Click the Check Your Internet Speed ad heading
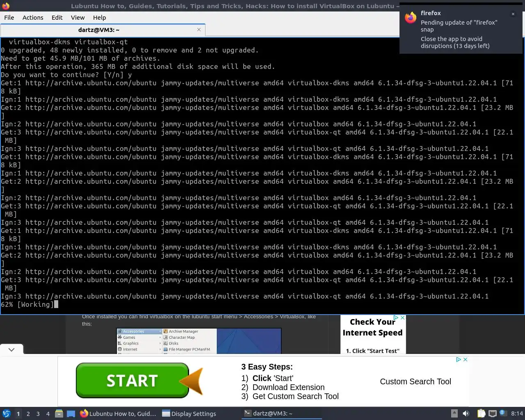The image size is (525, 420). click(372, 327)
